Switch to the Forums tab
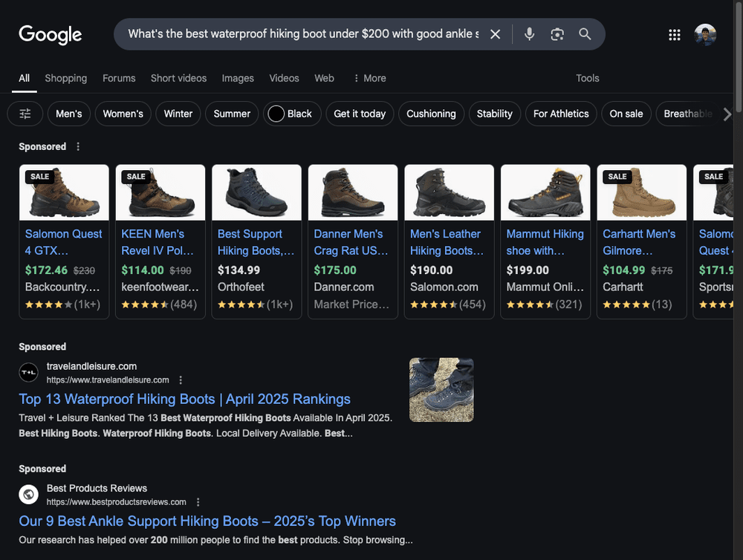This screenshot has height=560, width=743. (x=119, y=78)
